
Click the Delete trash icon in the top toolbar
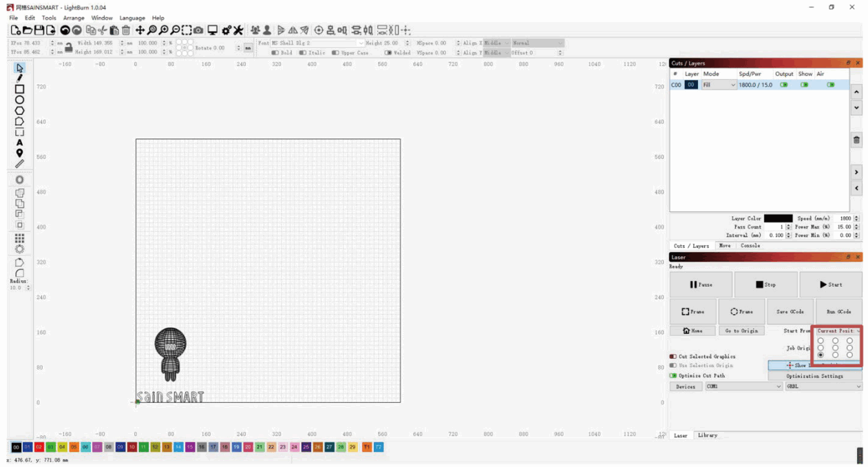click(126, 30)
